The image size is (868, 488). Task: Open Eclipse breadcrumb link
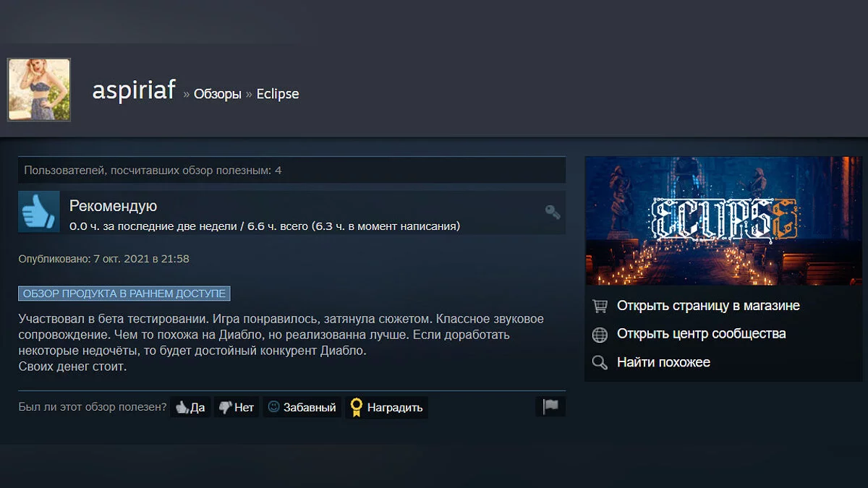tap(278, 94)
